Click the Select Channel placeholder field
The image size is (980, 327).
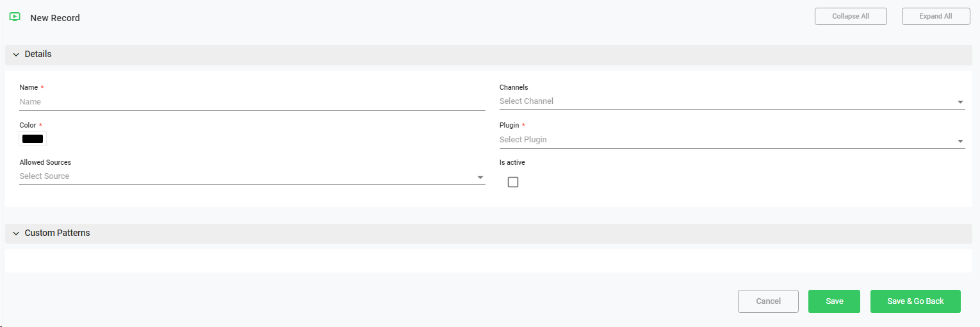pyautogui.click(x=724, y=101)
